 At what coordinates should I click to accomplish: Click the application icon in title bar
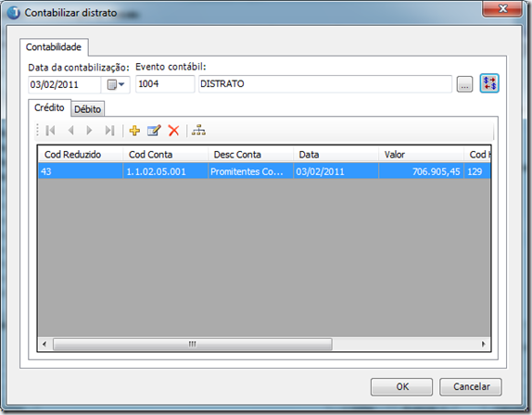[14, 13]
